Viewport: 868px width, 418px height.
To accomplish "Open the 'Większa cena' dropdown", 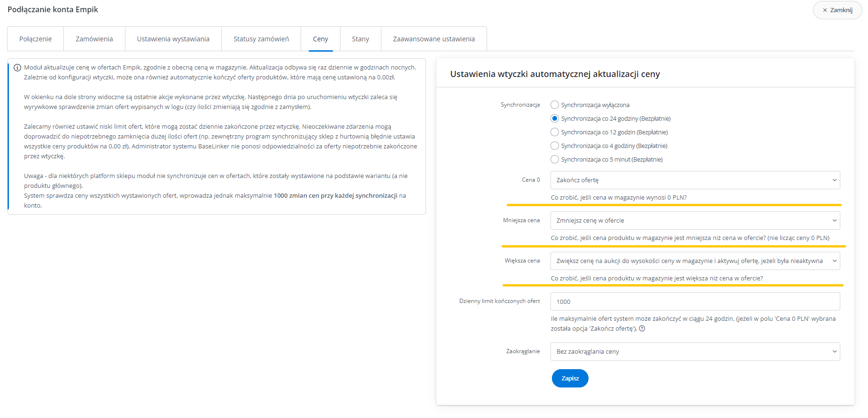I will tap(695, 261).
